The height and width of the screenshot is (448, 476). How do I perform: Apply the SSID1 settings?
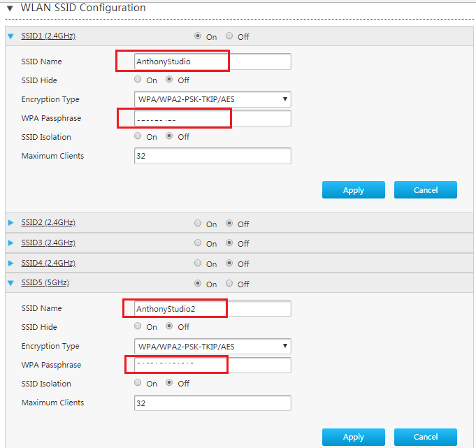(x=354, y=190)
